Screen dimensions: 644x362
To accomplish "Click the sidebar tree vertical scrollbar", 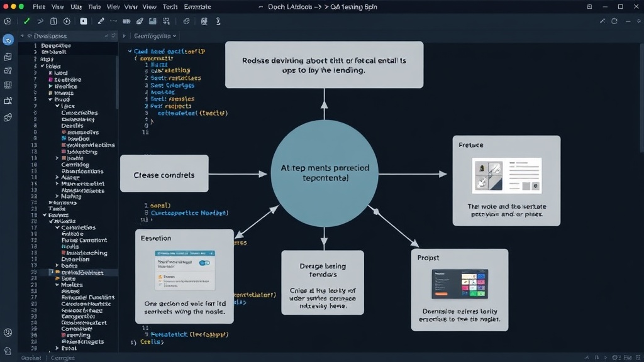I will (x=116, y=82).
